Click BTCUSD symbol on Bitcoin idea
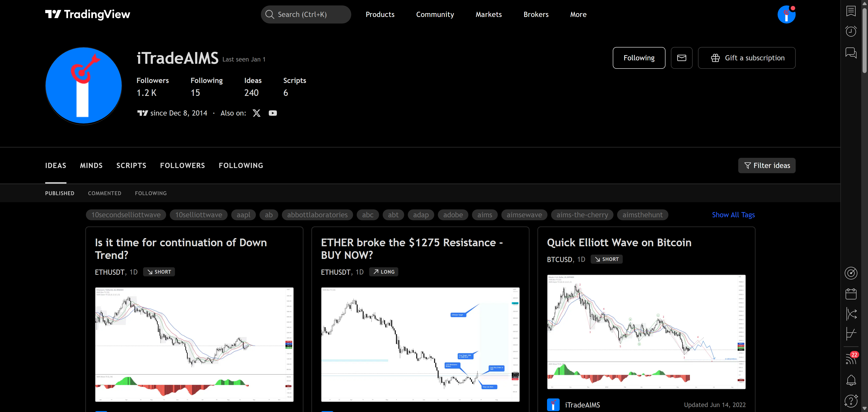This screenshot has width=868, height=412. click(559, 259)
